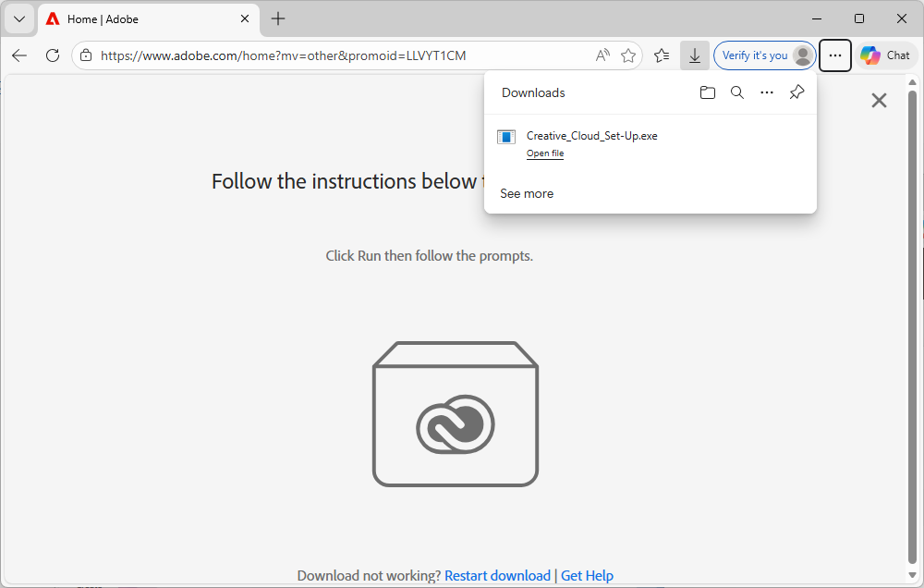Screen dimensions: 924x588
Task: Search within the Downloads list
Action: (736, 92)
